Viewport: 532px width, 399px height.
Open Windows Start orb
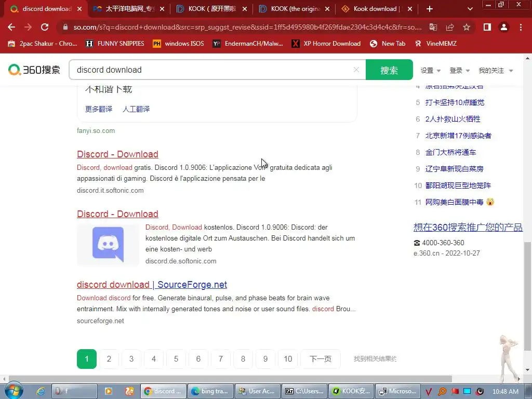(x=13, y=391)
